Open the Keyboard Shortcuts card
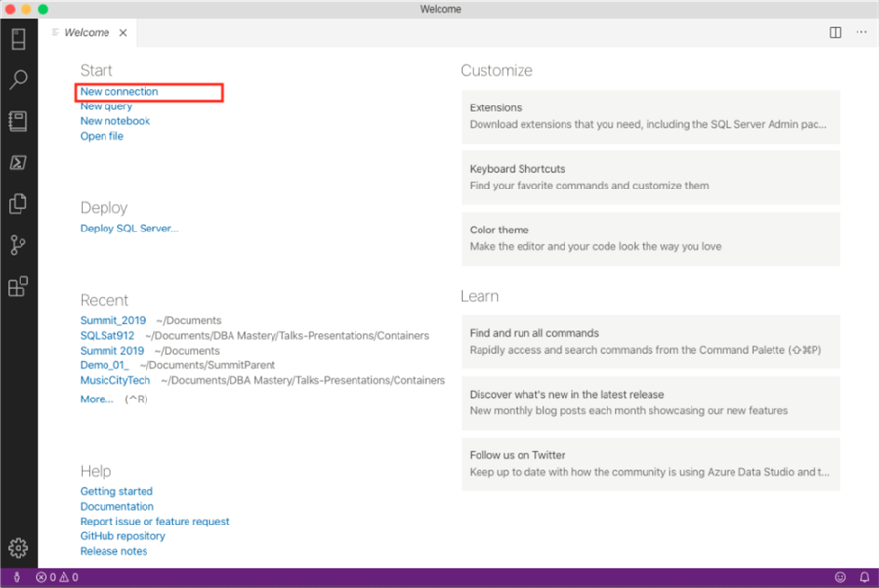 (650, 177)
